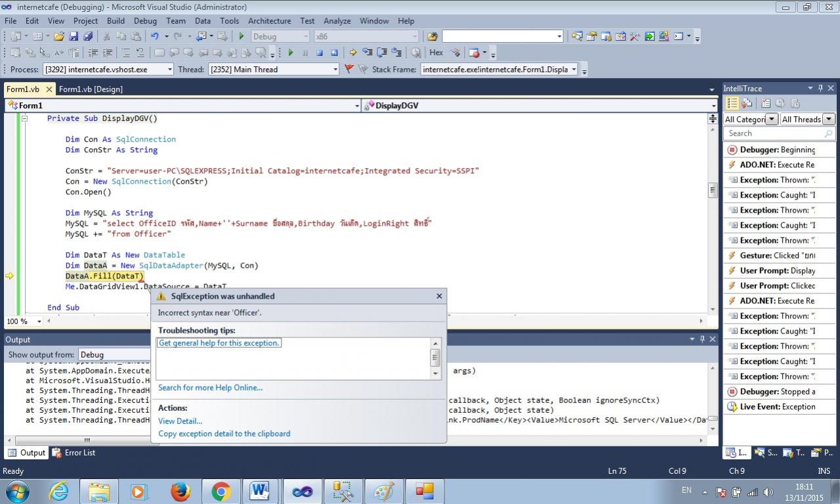Open Firefox from the taskbar
Image resolution: width=840 pixels, height=504 pixels.
click(180, 491)
